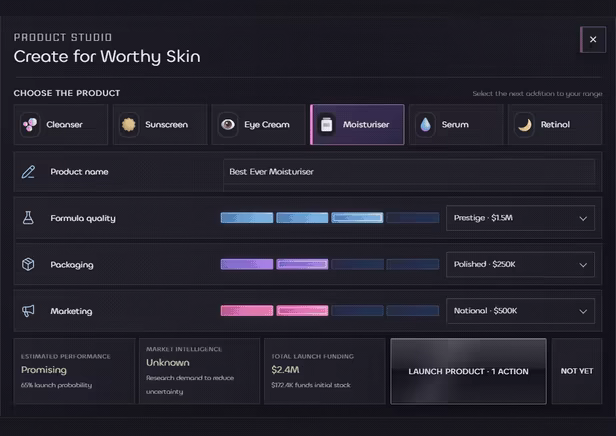Screen dimensions: 616x436
Task: Select the Eye Cream eye icon
Action: pyautogui.click(x=228, y=125)
